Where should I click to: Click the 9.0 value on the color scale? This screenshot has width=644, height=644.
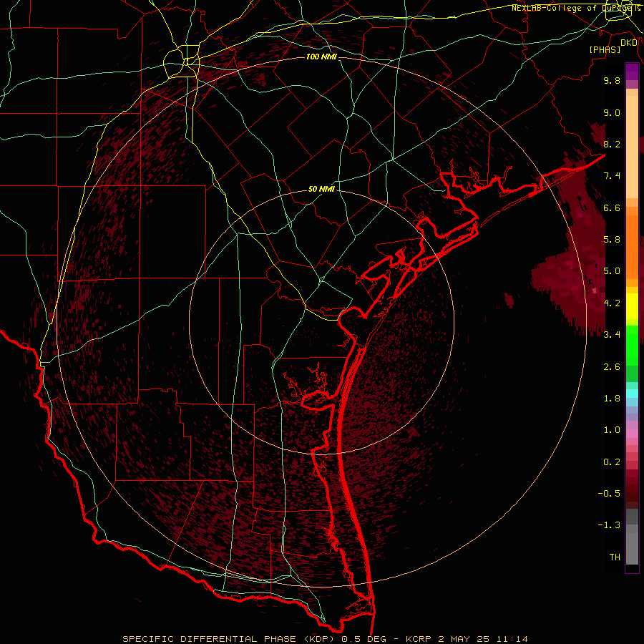(612, 112)
